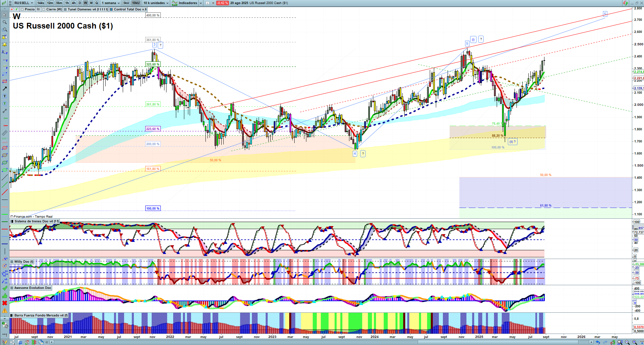The height and width of the screenshot is (345, 644).
Task: Select the 5kU units button
Action: [x=126, y=3]
